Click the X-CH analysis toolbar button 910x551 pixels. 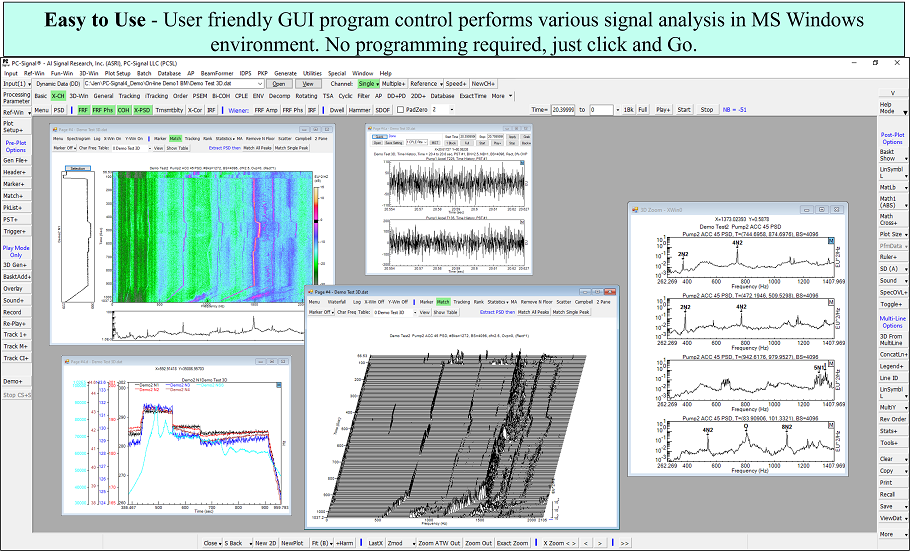point(58,96)
